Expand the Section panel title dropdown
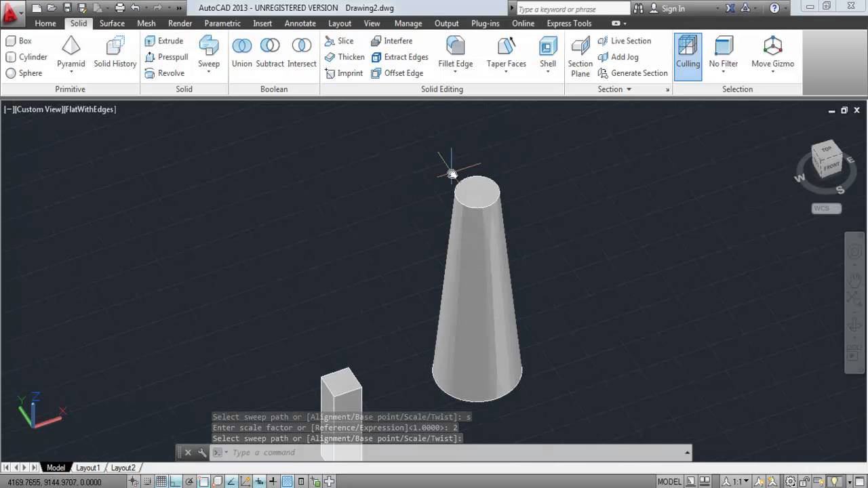Image resolution: width=868 pixels, height=488 pixels. pos(614,89)
